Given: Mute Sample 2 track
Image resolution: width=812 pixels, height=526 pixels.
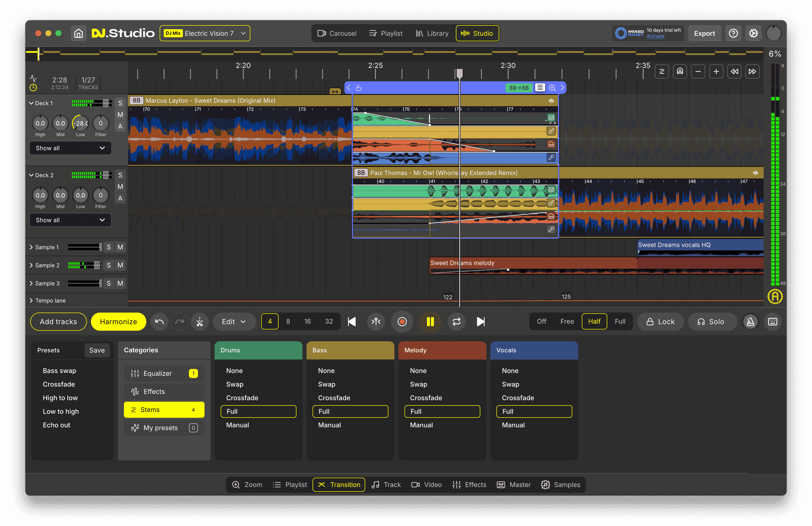Looking at the screenshot, I should pos(120,265).
